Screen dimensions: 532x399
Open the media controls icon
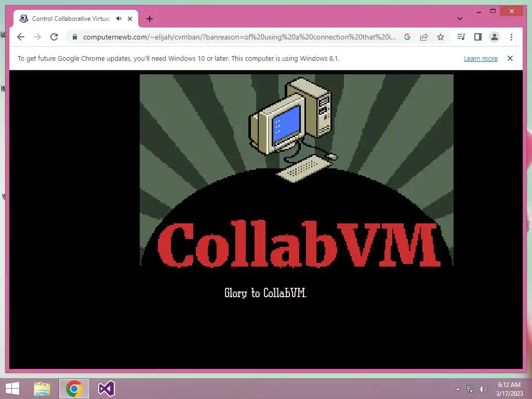[461, 37]
